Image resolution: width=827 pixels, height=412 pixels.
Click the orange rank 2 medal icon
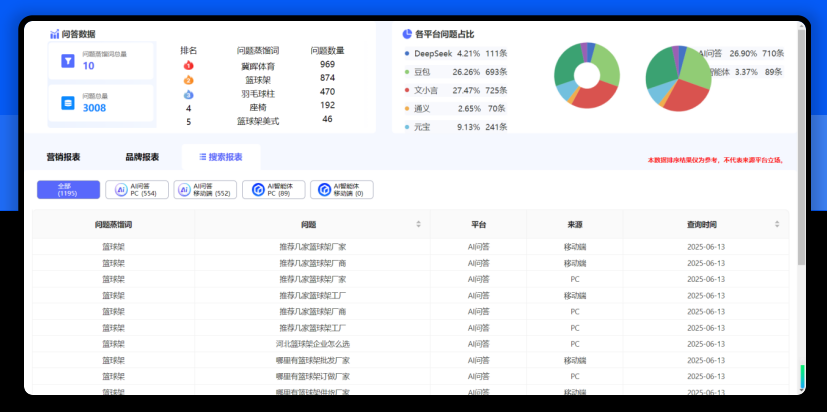tap(188, 79)
